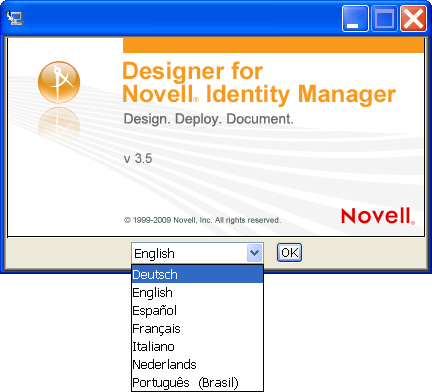The width and height of the screenshot is (432, 392).
Task: Select Nederlands language option
Action: pos(197,364)
